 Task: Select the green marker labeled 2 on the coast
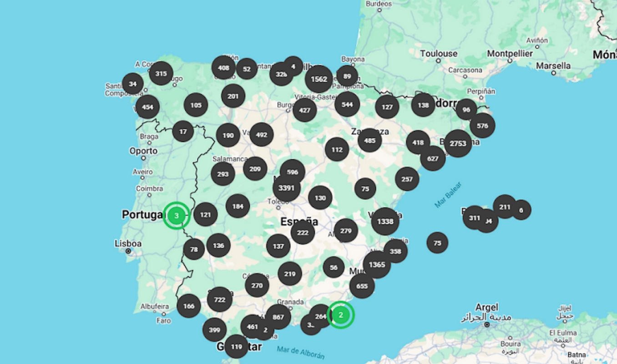tap(341, 314)
